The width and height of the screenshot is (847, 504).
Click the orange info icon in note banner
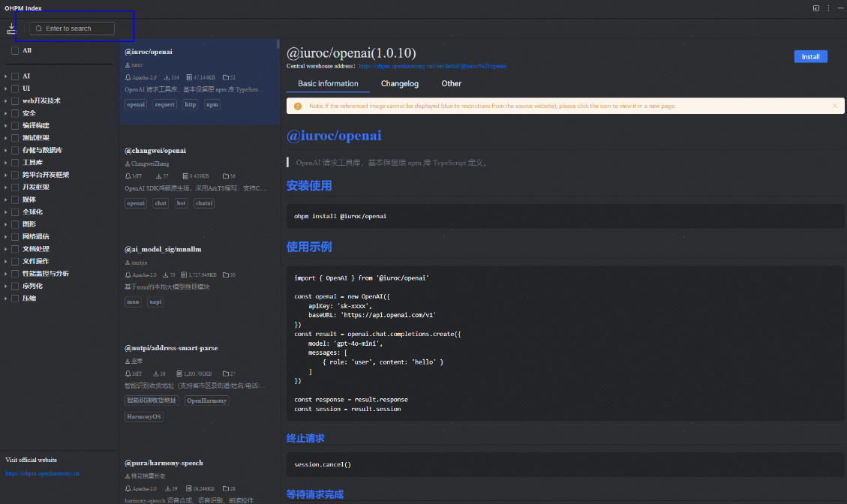pos(298,106)
